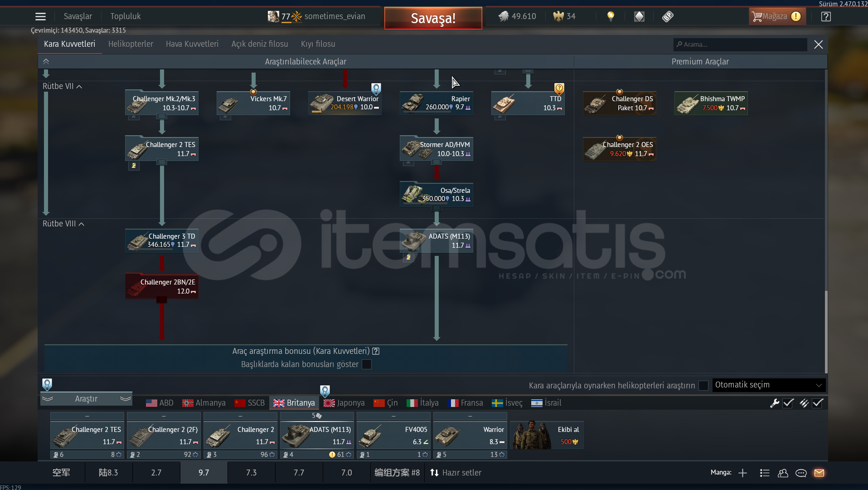The image size is (868, 490).
Task: Click the Hazır setler swap arrows icon
Action: coord(434,473)
